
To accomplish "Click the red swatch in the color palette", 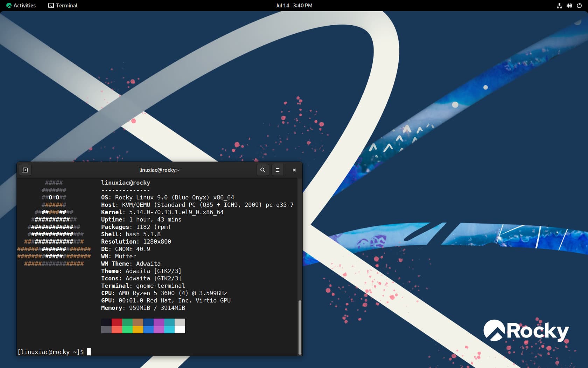I will point(117,322).
